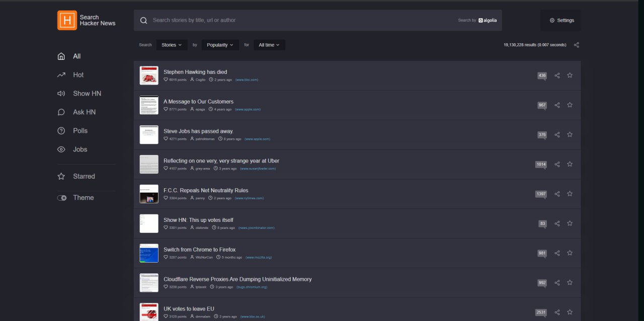
Task: Star the Steve Jobs has passed away story
Action: [570, 135]
